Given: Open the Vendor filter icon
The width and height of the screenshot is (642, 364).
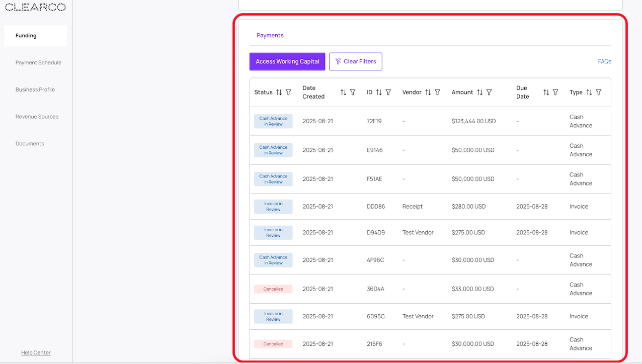Looking at the screenshot, I should click(437, 93).
